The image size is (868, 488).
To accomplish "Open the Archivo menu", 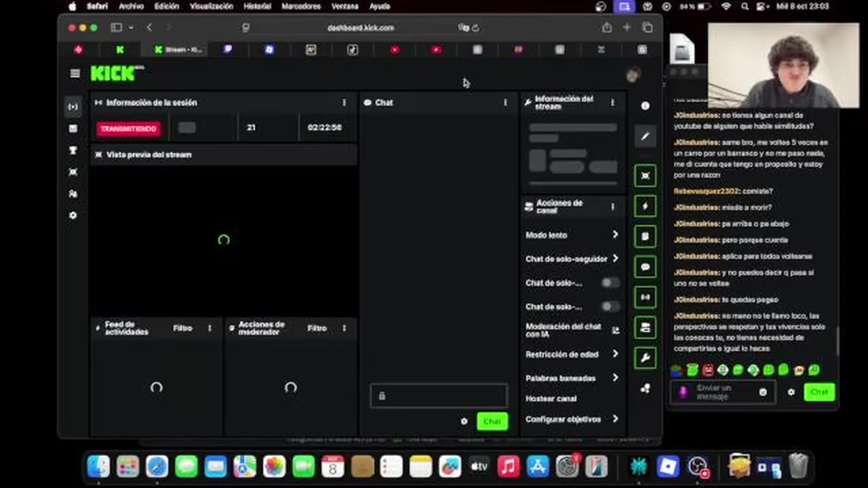I will [131, 6].
